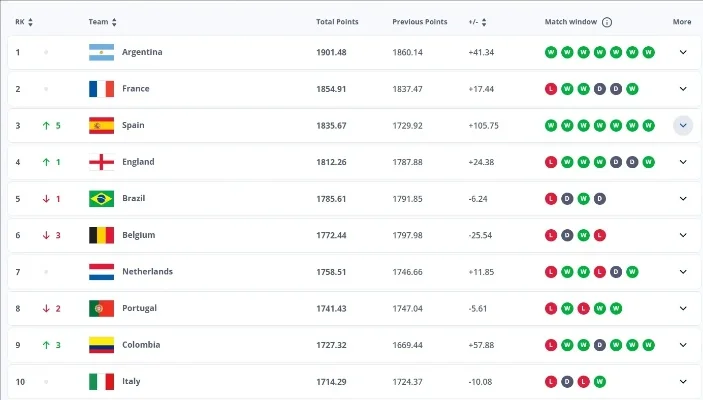Select Brazil's -6.24 points change

[x=478, y=199]
